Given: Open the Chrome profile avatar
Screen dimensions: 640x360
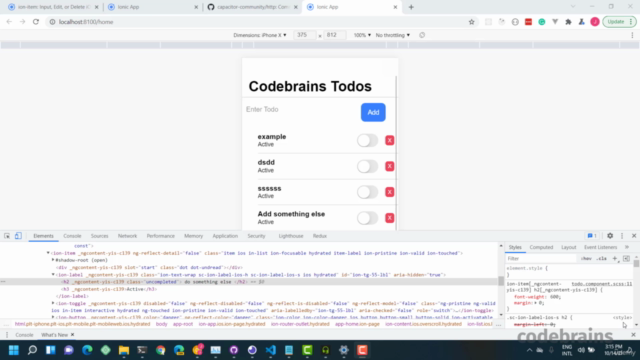Looking at the screenshot, I should (x=595, y=22).
